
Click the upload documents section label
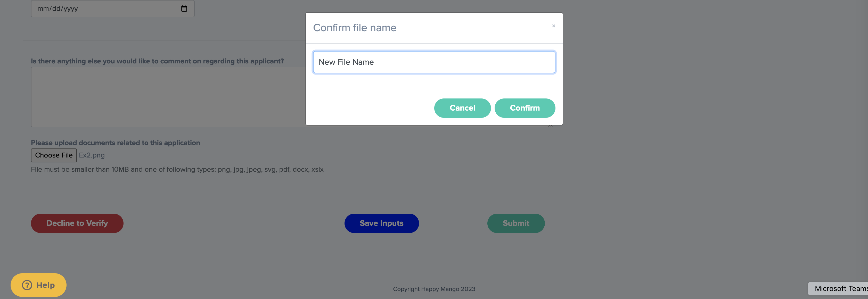click(115, 143)
